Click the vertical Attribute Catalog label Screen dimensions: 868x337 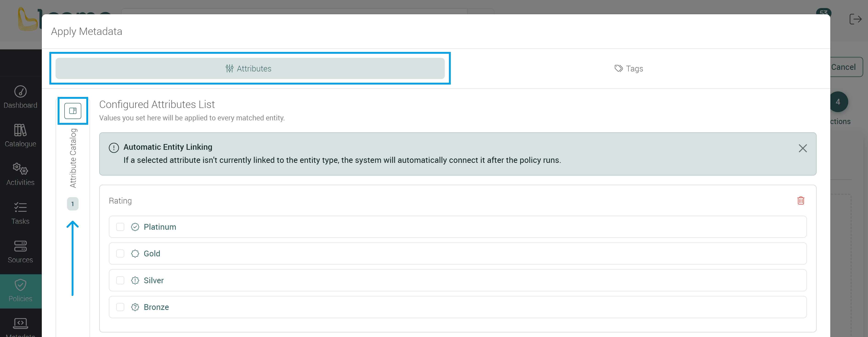click(x=73, y=158)
